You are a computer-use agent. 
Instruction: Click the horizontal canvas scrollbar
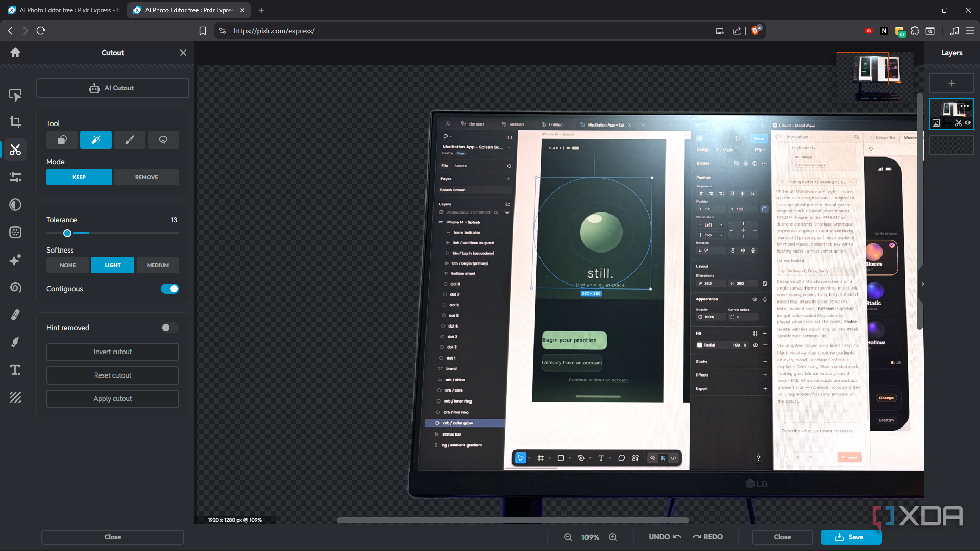[512, 520]
